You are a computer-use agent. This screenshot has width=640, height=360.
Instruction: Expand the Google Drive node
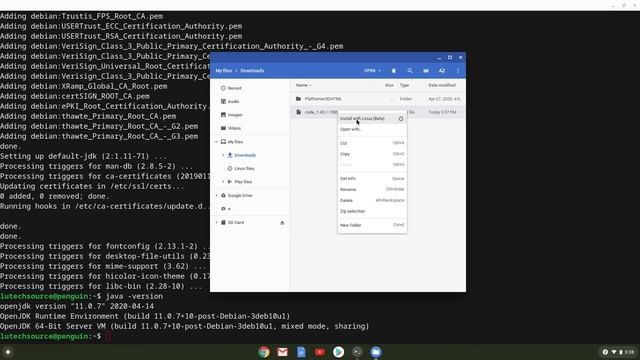(216, 196)
